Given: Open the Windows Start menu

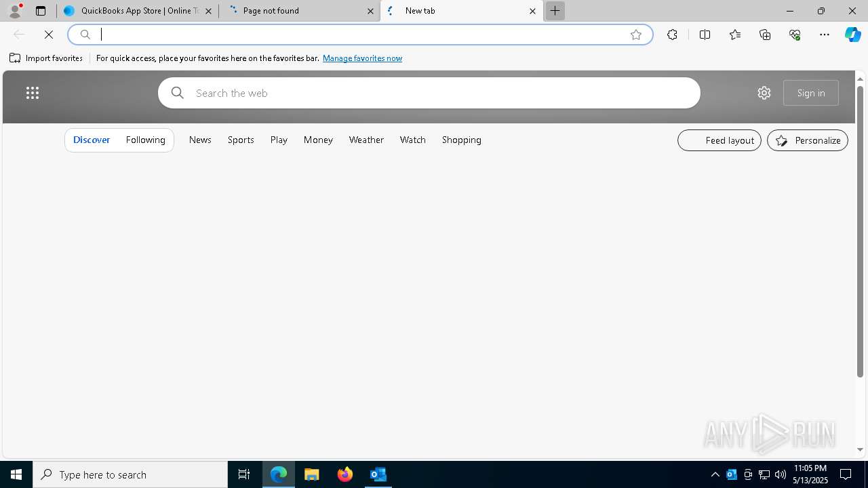Looking at the screenshot, I should click(16, 474).
